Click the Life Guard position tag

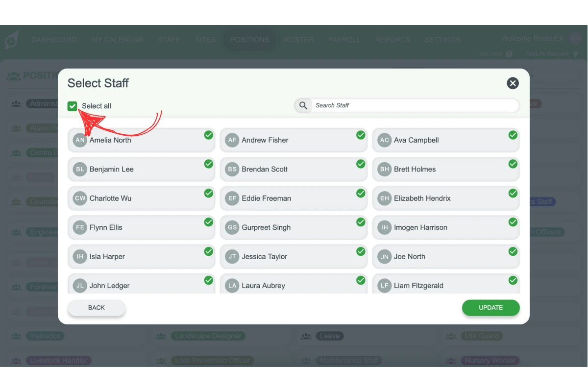pyautogui.click(x=481, y=336)
